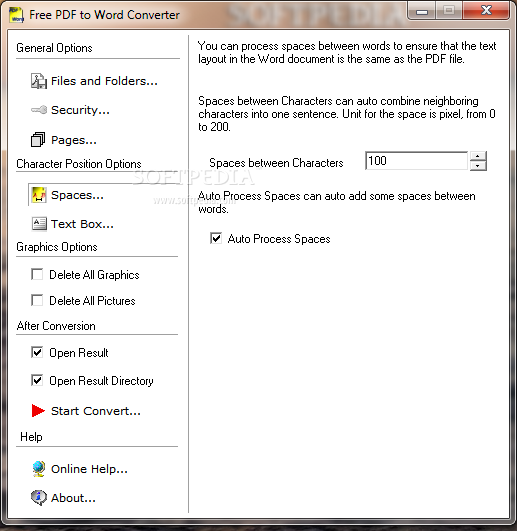Click the Files and Folders document icon
Viewport: 517px width, 531px height.
[x=39, y=81]
